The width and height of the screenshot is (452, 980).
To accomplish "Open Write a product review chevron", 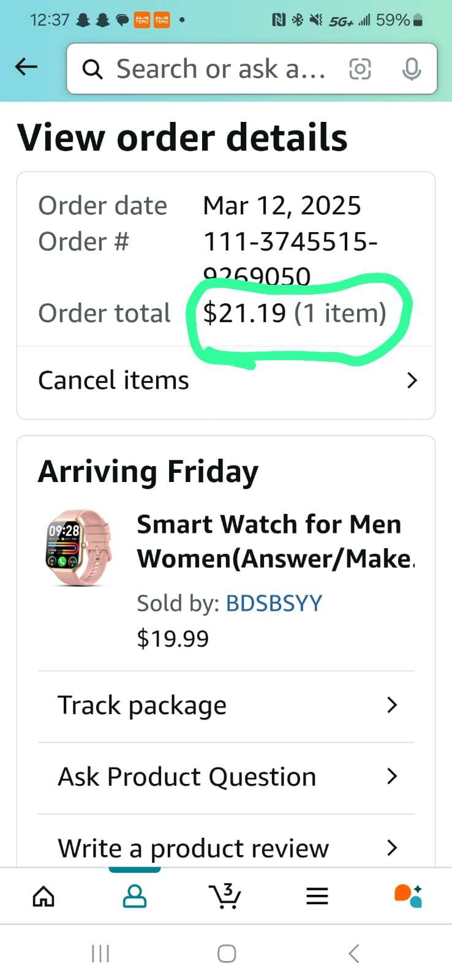I will tap(393, 848).
